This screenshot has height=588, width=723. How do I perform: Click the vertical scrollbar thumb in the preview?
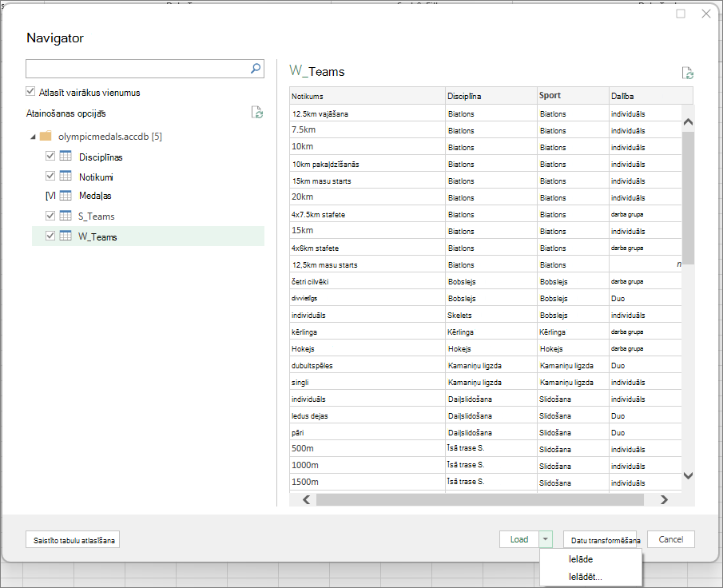tap(688, 198)
